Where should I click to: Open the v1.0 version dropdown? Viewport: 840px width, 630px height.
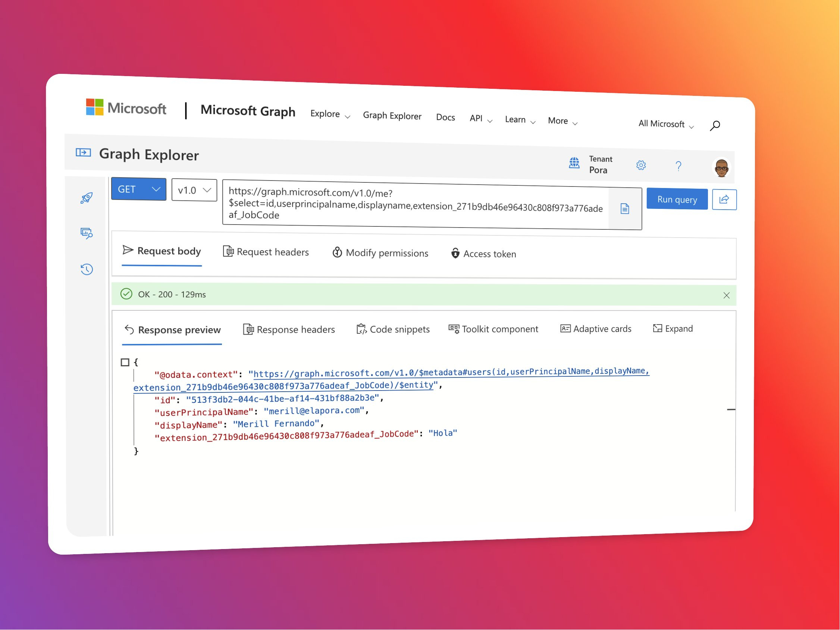194,190
